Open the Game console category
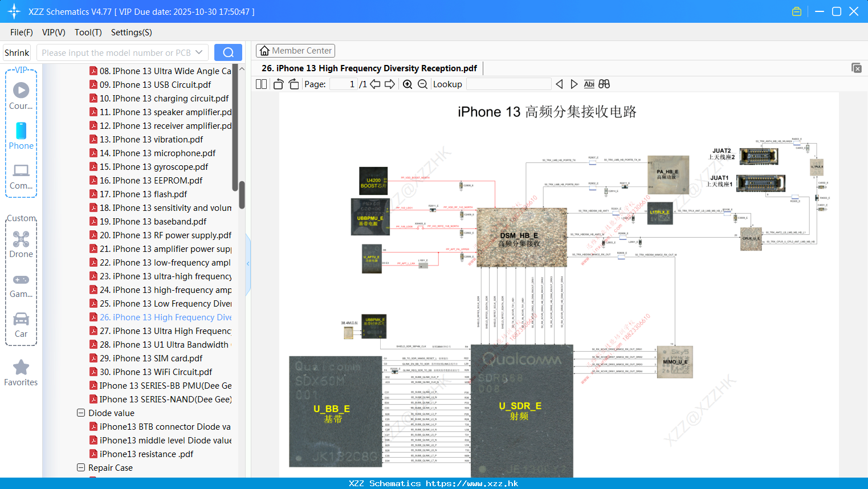This screenshot has width=868, height=489. coord(21,286)
